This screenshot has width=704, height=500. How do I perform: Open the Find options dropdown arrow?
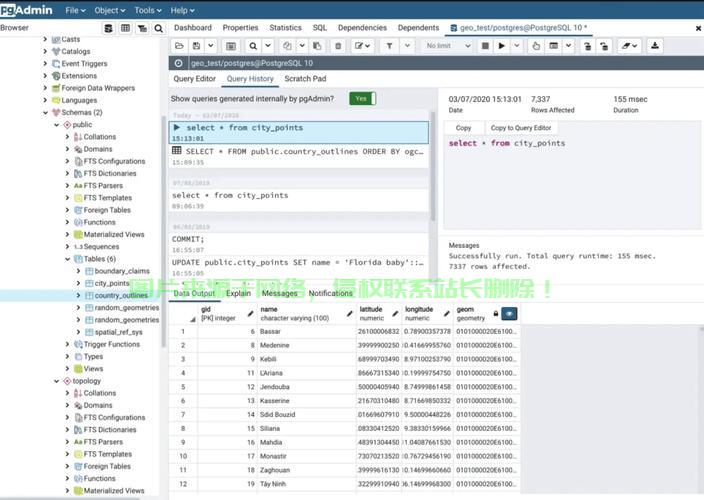268,46
